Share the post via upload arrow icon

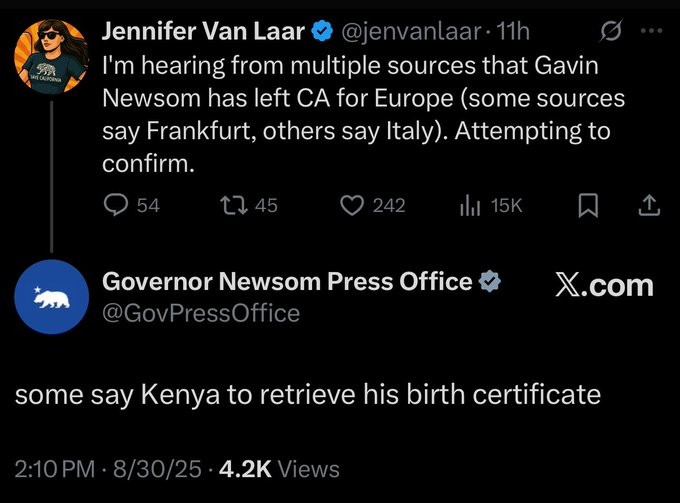point(649,205)
